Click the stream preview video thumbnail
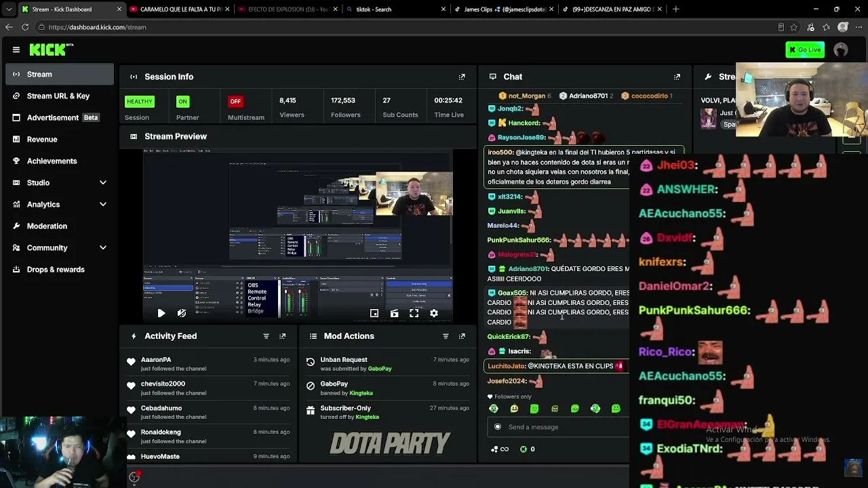Image resolution: width=868 pixels, height=488 pixels. 298,236
